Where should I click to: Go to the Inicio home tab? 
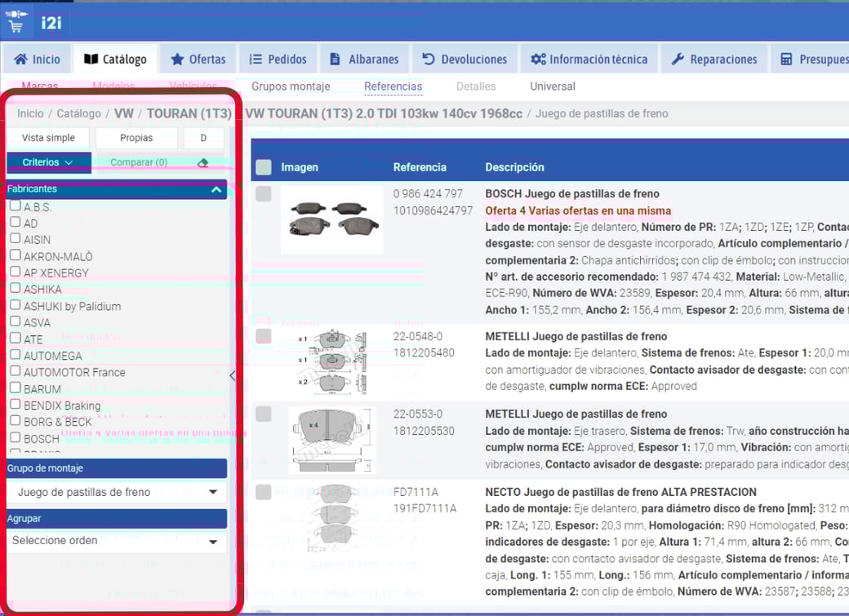tap(37, 59)
